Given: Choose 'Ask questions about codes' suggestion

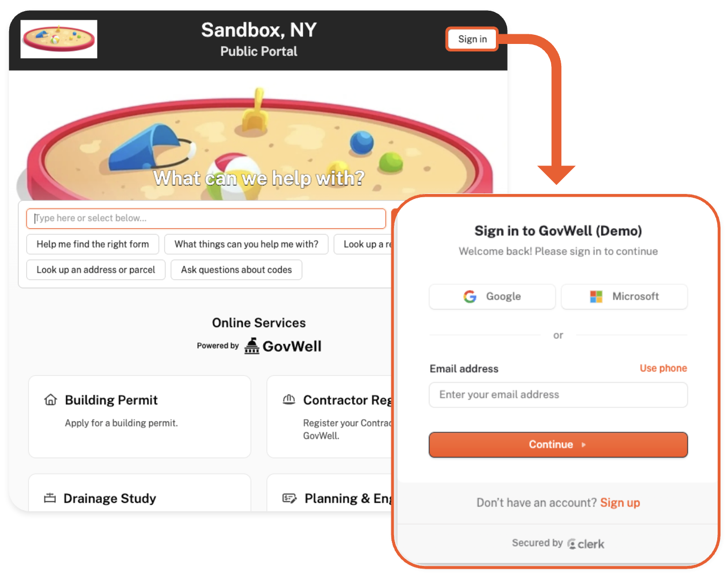Looking at the screenshot, I should [x=236, y=270].
